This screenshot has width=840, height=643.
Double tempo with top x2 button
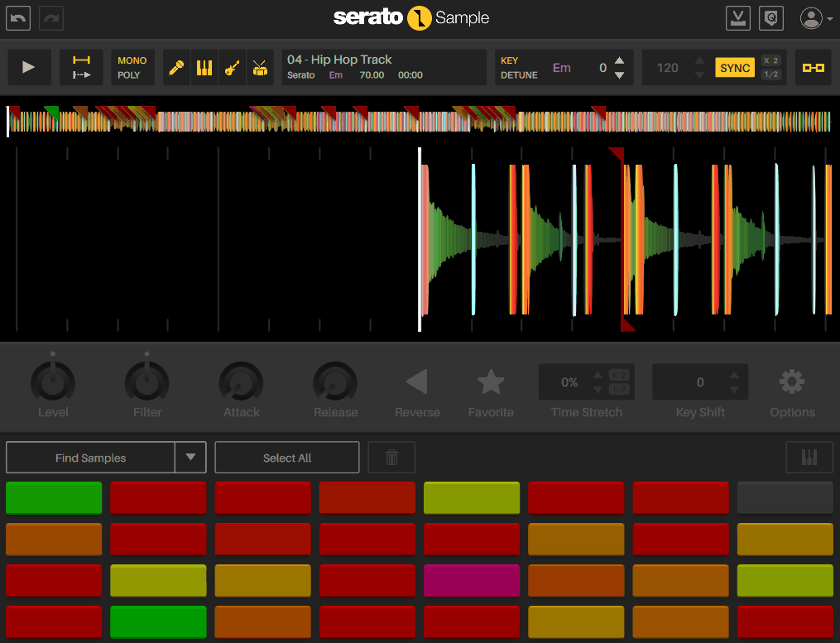pos(770,60)
